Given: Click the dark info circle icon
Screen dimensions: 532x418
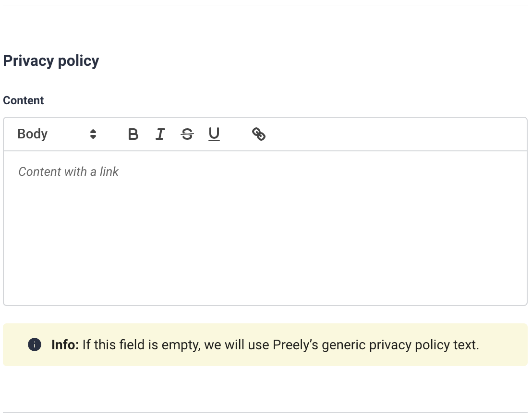Looking at the screenshot, I should [35, 344].
